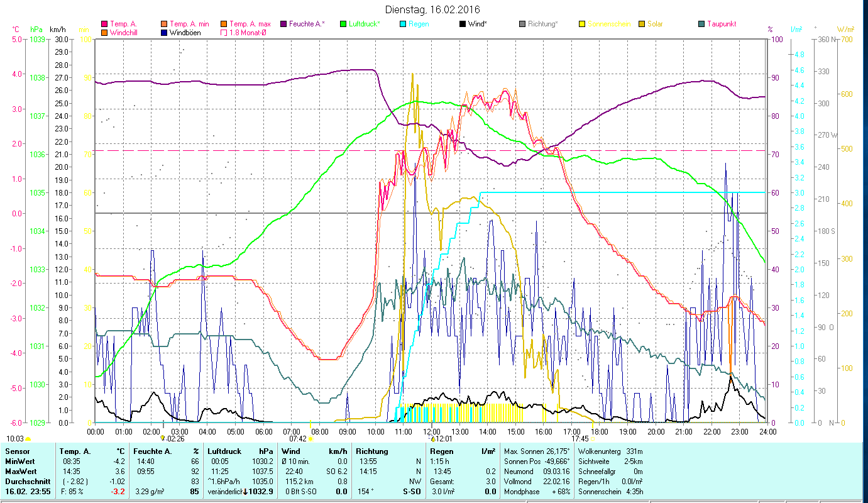Click the 'veränderlich' pressure trend label

[x=225, y=492]
